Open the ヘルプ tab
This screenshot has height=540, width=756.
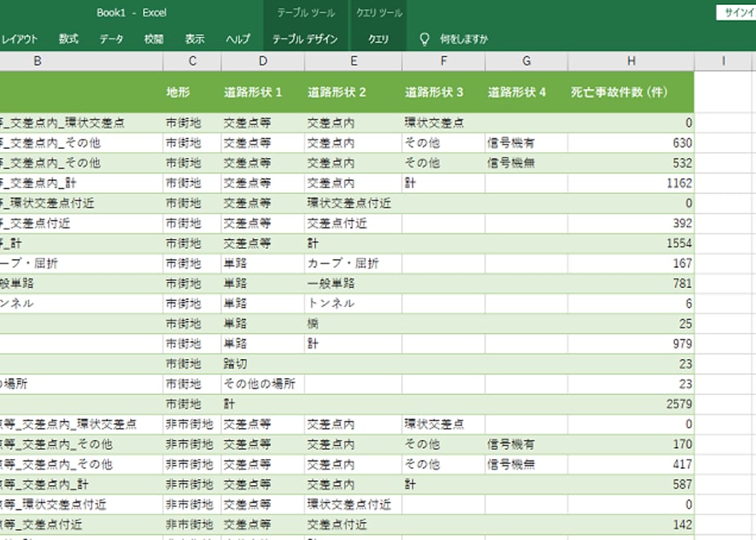click(x=238, y=39)
